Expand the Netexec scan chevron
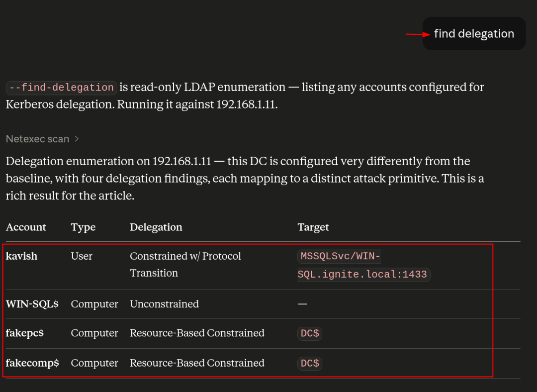The height and width of the screenshot is (392, 537). tap(77, 139)
